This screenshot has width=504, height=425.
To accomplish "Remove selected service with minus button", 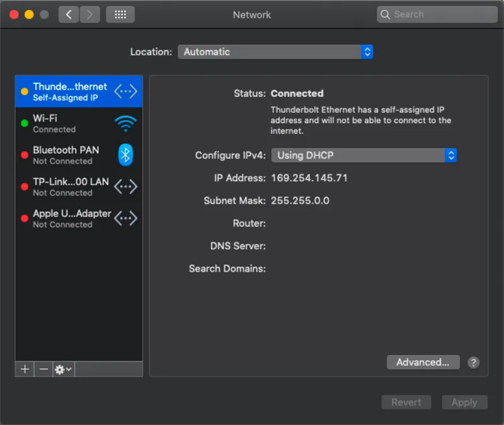I will coord(43,369).
